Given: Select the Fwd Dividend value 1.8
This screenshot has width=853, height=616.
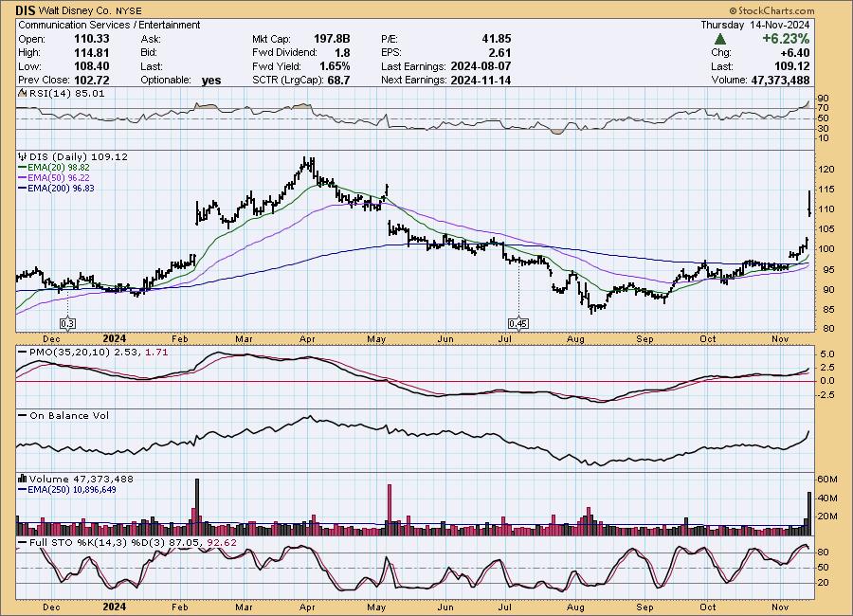Looking at the screenshot, I should [x=342, y=52].
